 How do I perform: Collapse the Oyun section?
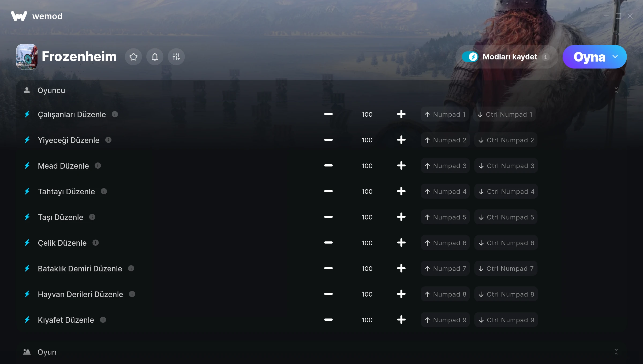pyautogui.click(x=616, y=352)
